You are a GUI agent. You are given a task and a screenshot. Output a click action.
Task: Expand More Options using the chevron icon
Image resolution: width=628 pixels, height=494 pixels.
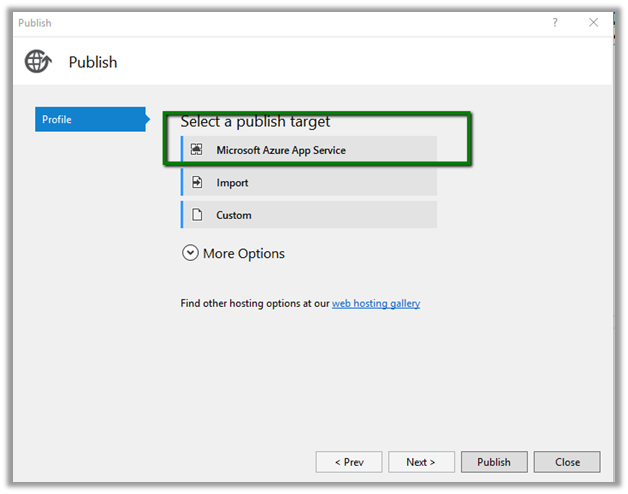[190, 254]
